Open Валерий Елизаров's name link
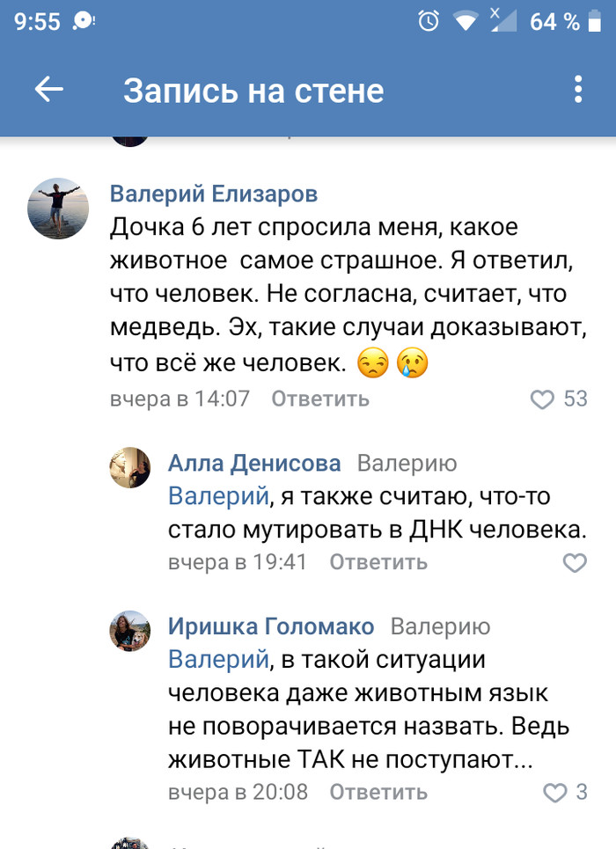The image size is (616, 849). click(x=214, y=194)
